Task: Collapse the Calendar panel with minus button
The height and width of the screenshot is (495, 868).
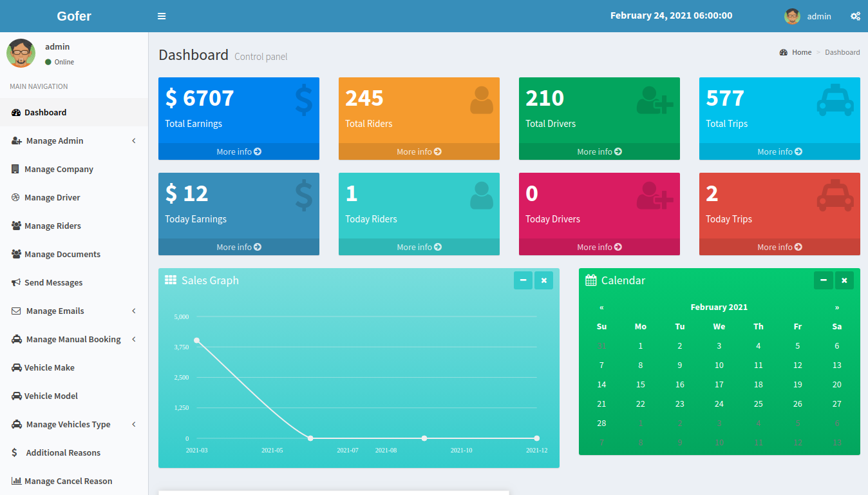Action: 823,280
